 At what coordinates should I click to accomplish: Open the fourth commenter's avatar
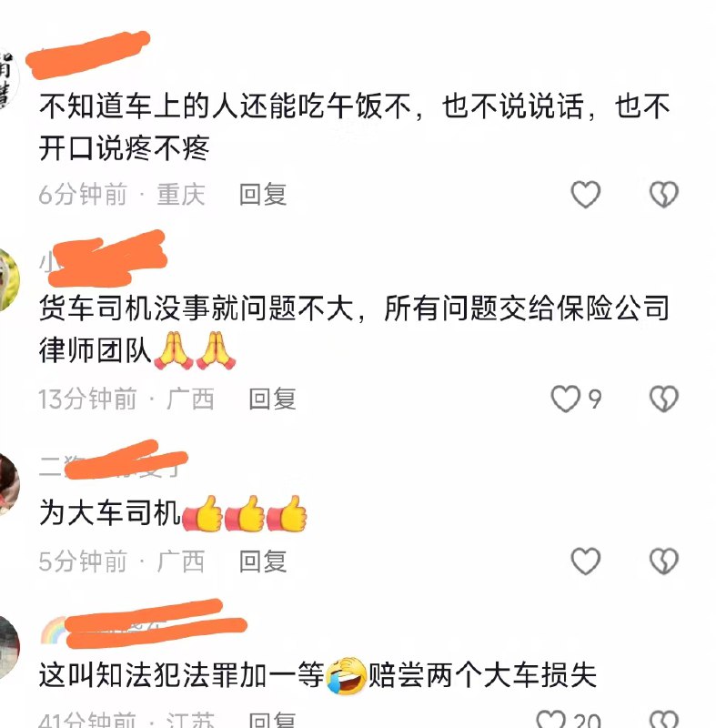pos(9,646)
